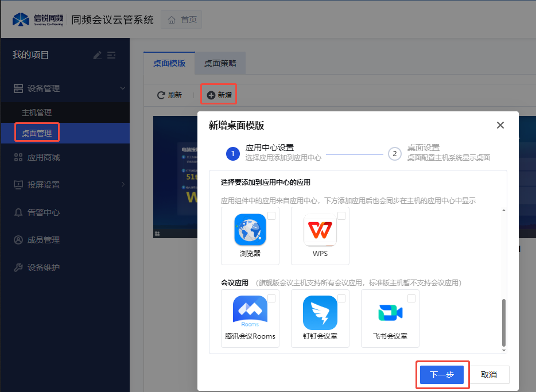This screenshot has height=392, width=536.
Task: Click the WPS application icon
Action: [320, 230]
